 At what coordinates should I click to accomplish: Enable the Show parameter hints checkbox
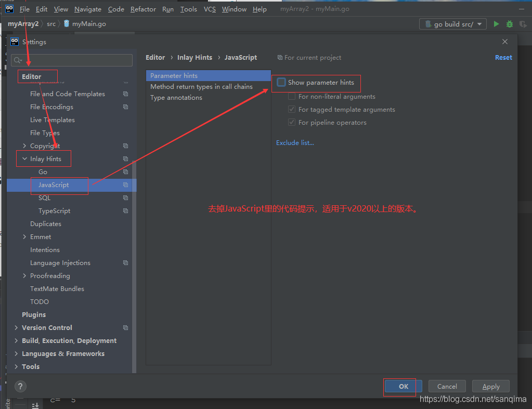tap(281, 82)
